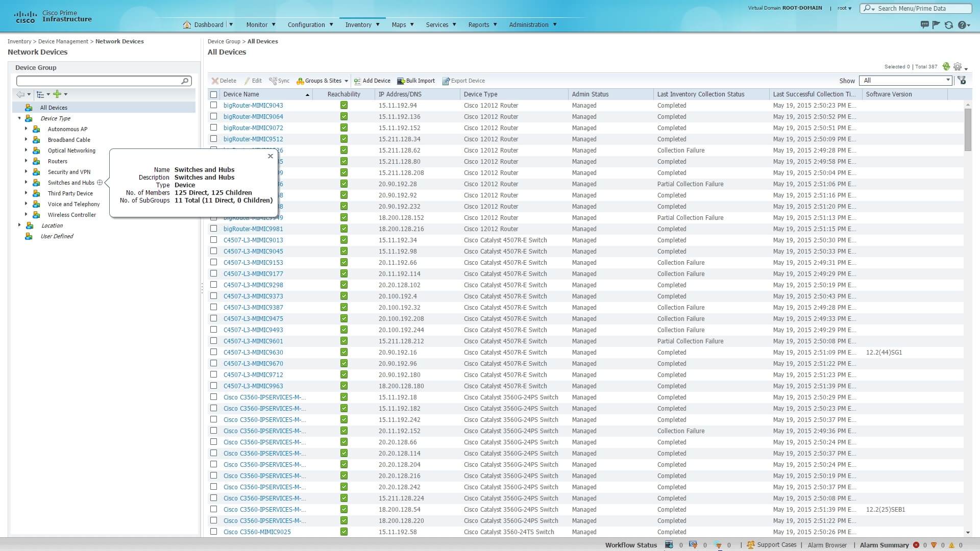Open the table settings gear icon
The image size is (980, 551).
(x=958, y=66)
